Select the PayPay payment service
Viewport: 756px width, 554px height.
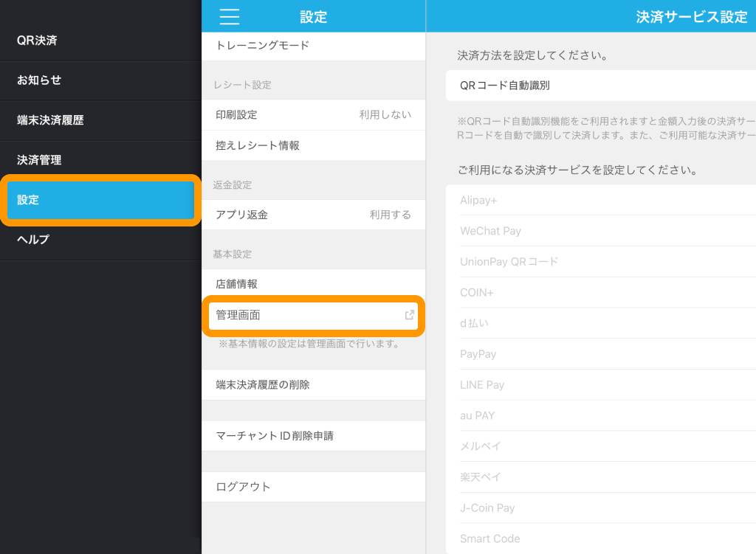coord(599,354)
